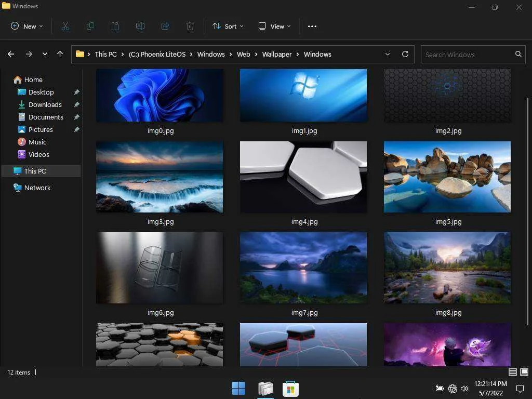Unpin Downloads using its pin icon
This screenshot has width=532, height=399.
point(77,104)
